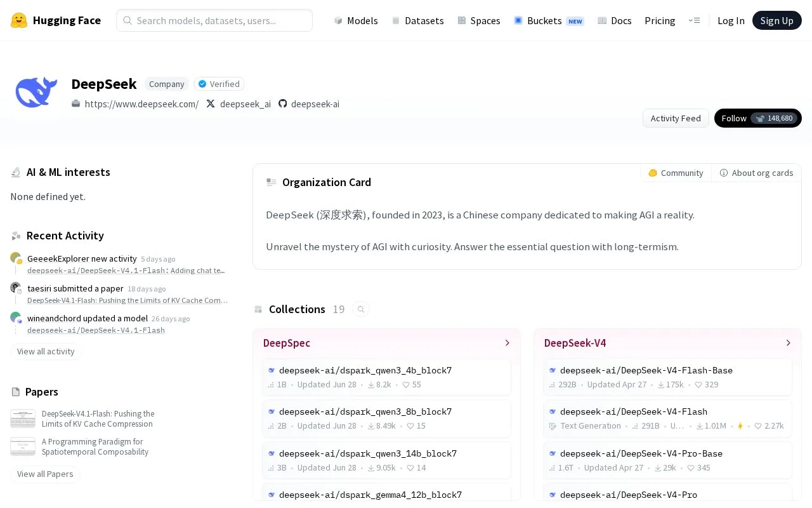Click the Hugging Face logo emoji
The image size is (812, 508).
(19, 20)
